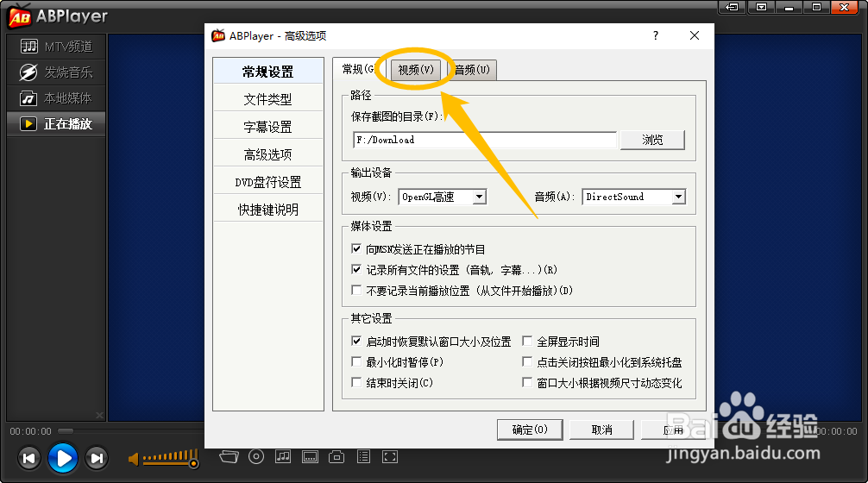Enable 点击关闭按钮最小化到系统托盘 checkbox
The width and height of the screenshot is (868, 483).
[527, 362]
